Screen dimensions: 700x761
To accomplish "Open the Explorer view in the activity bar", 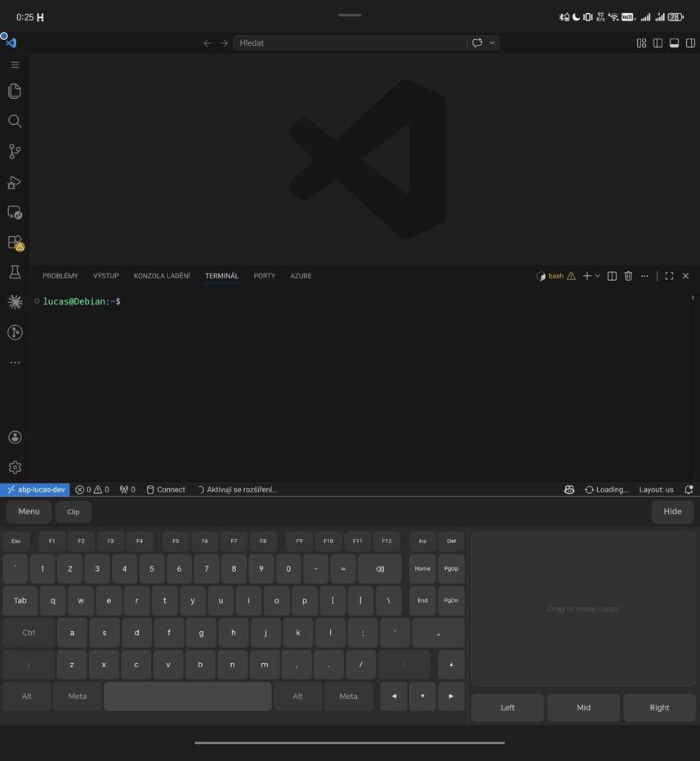I will [x=15, y=91].
